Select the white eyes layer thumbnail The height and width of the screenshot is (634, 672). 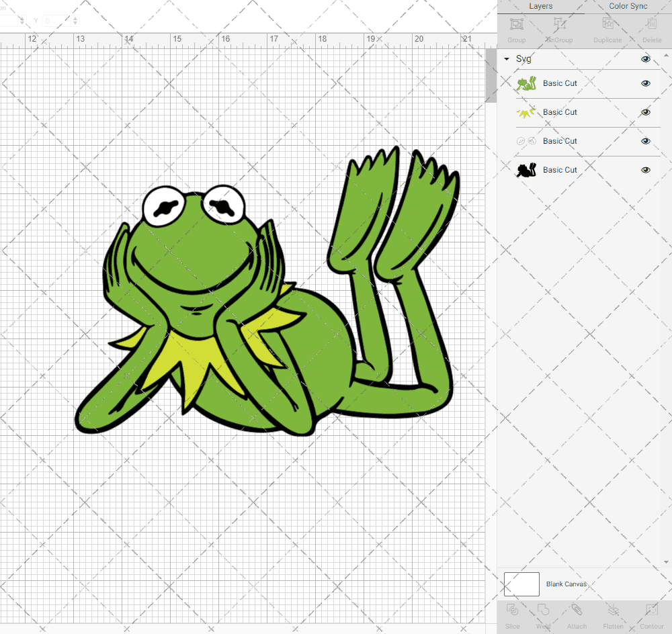coord(526,141)
